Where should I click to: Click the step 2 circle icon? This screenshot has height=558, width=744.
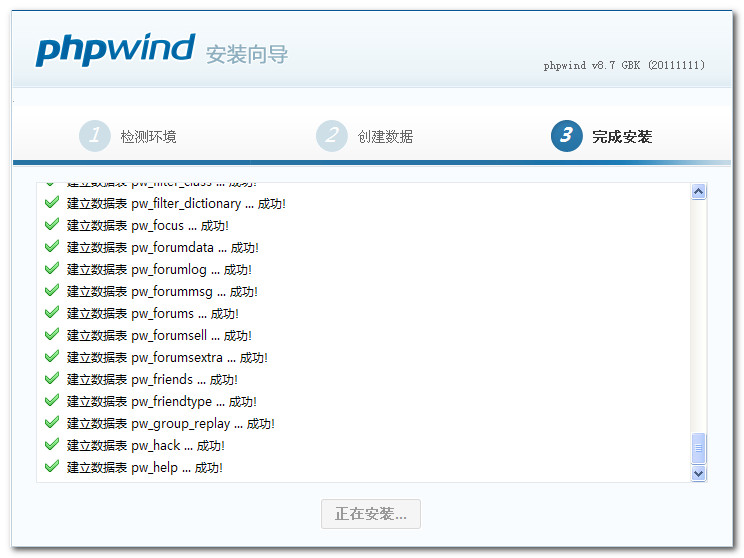point(332,136)
